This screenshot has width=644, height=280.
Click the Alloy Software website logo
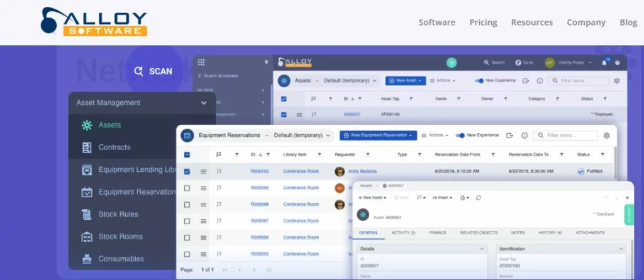pyautogui.click(x=94, y=21)
